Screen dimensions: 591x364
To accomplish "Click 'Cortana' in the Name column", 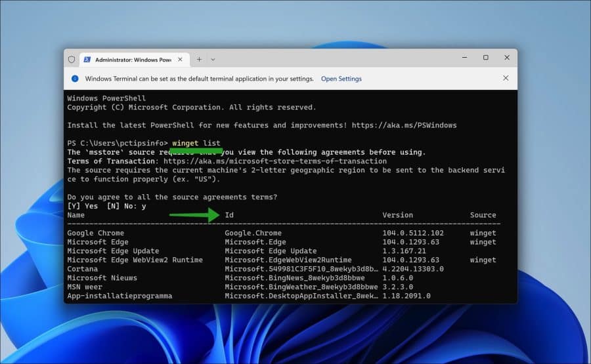I will coord(83,269).
